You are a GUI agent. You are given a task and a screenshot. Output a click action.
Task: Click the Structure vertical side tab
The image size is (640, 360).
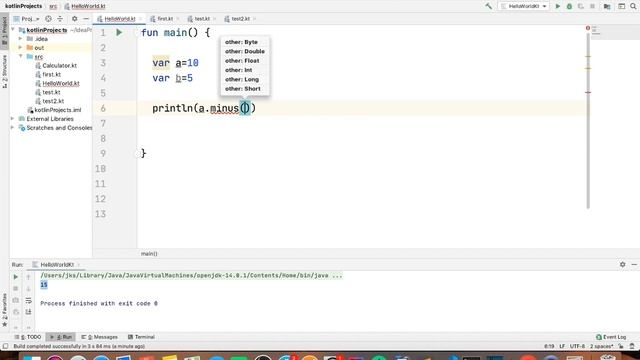pyautogui.click(x=4, y=71)
